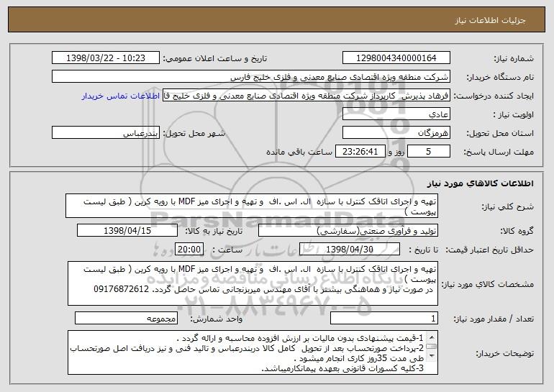Click the شماره نیاز field 1298004340000164
This screenshot has height=392, width=554.
point(396,58)
